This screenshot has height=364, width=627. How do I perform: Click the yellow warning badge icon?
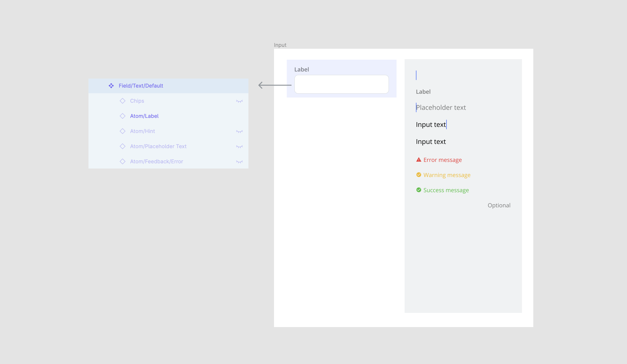click(419, 175)
